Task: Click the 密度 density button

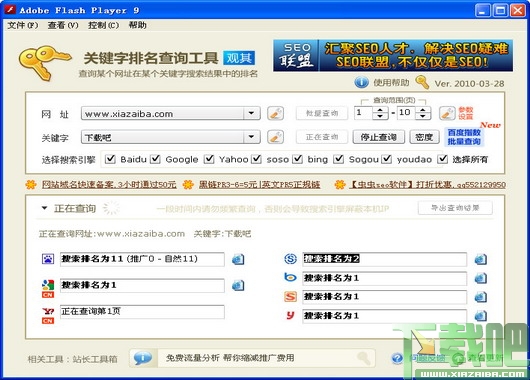Action: tap(424, 137)
